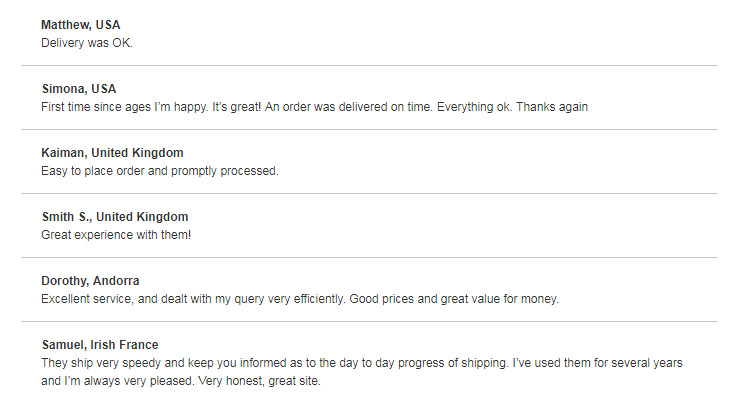The height and width of the screenshot is (398, 736).
Task: Click the divider line below Matthew's review
Action: tap(369, 66)
